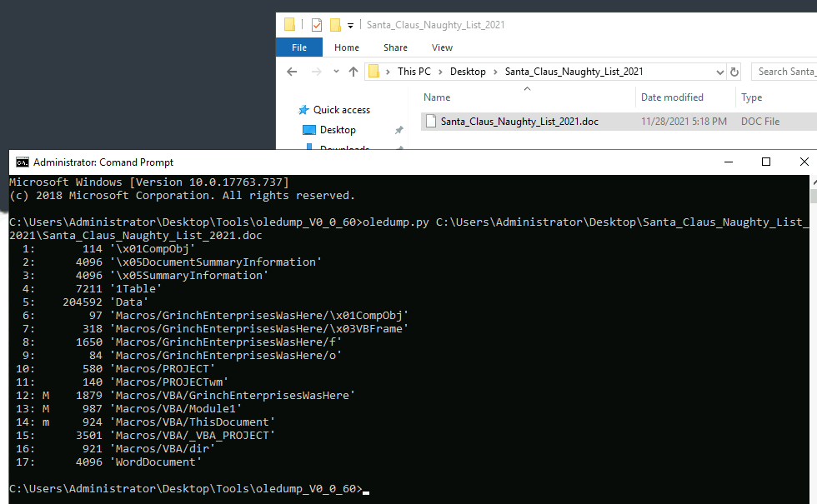Viewport: 817px width, 504px height.
Task: Click the Microsoft Windows version line
Action: pyautogui.click(x=149, y=182)
